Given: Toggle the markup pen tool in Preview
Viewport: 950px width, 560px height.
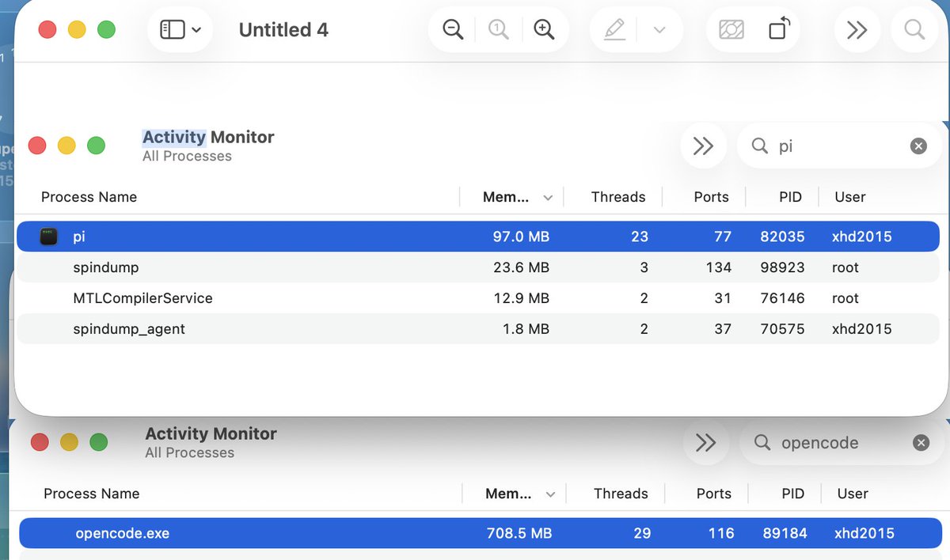Looking at the screenshot, I should point(614,30).
